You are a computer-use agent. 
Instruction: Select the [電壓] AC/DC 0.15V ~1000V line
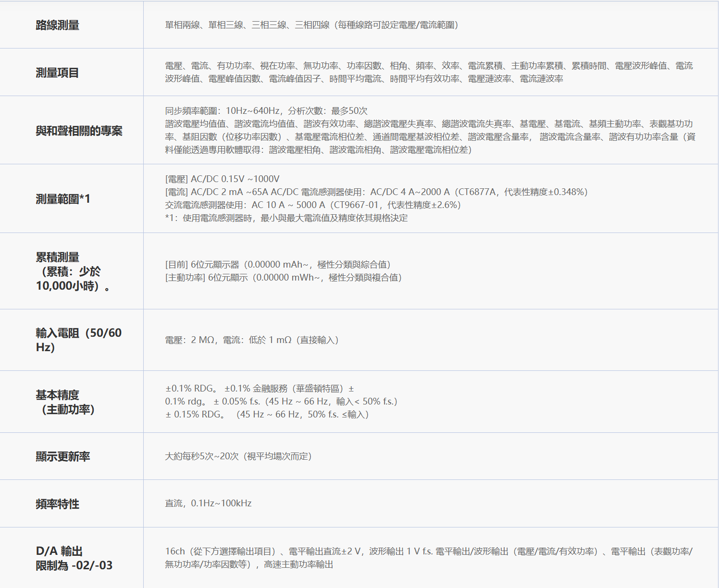(223, 179)
